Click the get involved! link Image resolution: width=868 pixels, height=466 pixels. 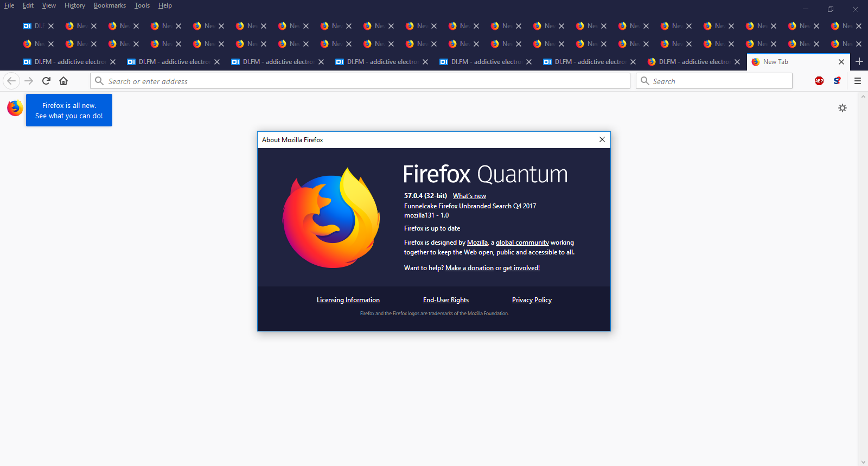pos(521,268)
